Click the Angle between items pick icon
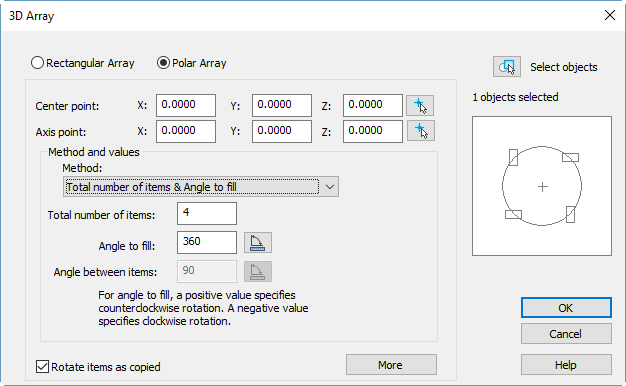 (x=258, y=271)
